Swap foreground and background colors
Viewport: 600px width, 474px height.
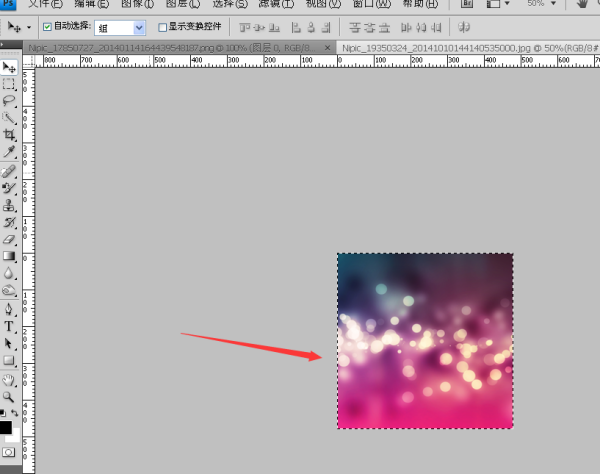15,413
